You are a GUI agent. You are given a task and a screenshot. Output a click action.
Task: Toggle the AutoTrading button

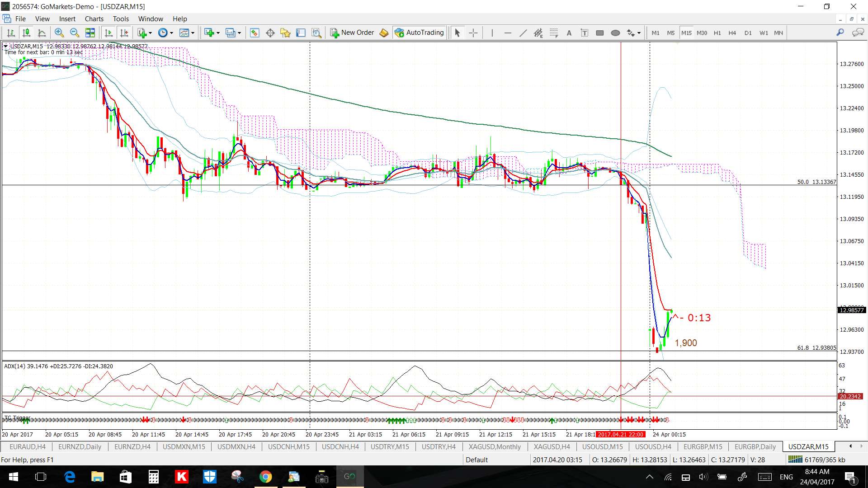coord(420,33)
